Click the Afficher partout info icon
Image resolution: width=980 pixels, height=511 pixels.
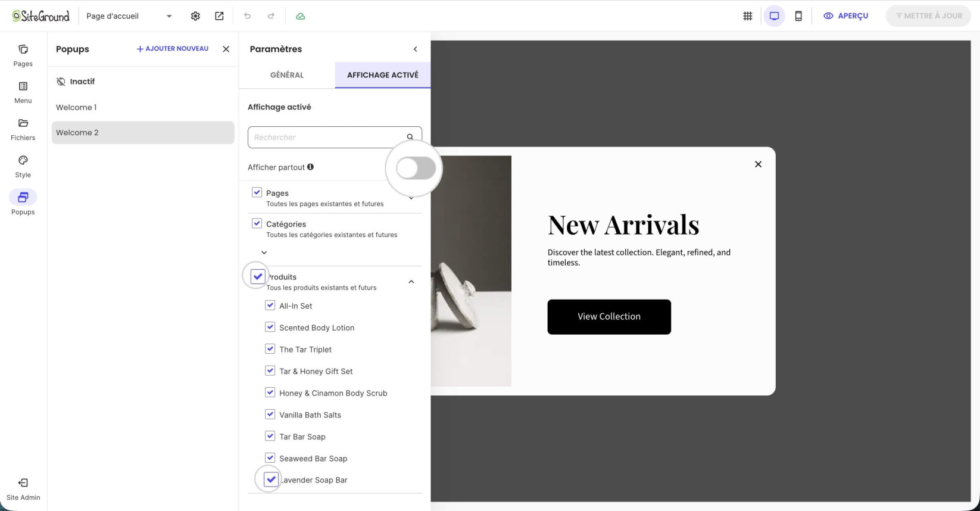310,167
